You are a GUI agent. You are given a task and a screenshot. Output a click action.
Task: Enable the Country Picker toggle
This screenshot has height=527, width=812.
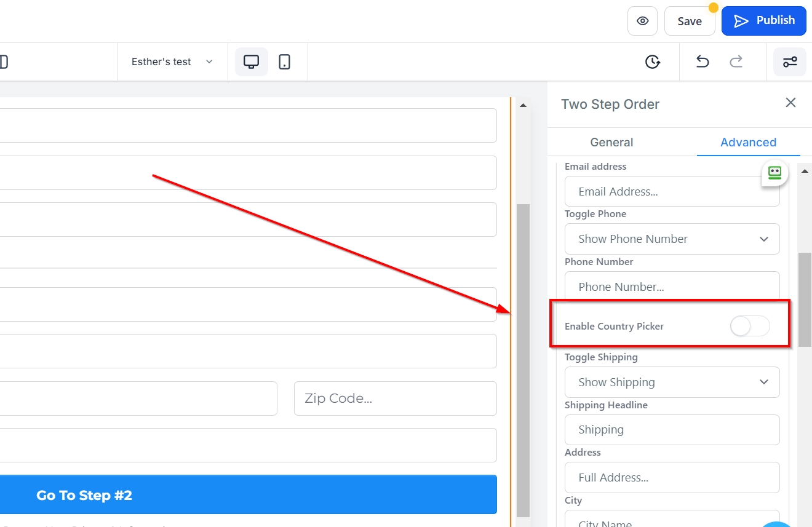pyautogui.click(x=749, y=326)
